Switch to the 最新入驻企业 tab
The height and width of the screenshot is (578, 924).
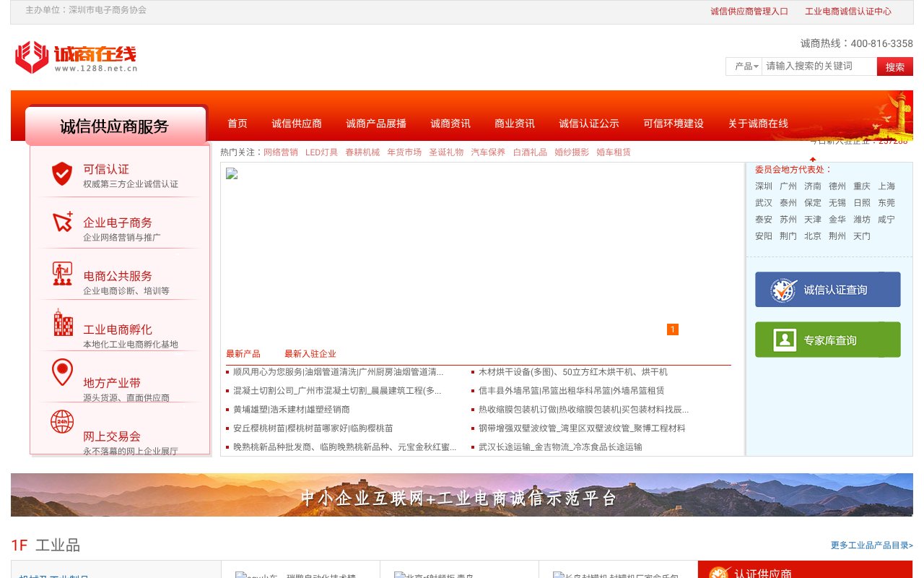311,353
